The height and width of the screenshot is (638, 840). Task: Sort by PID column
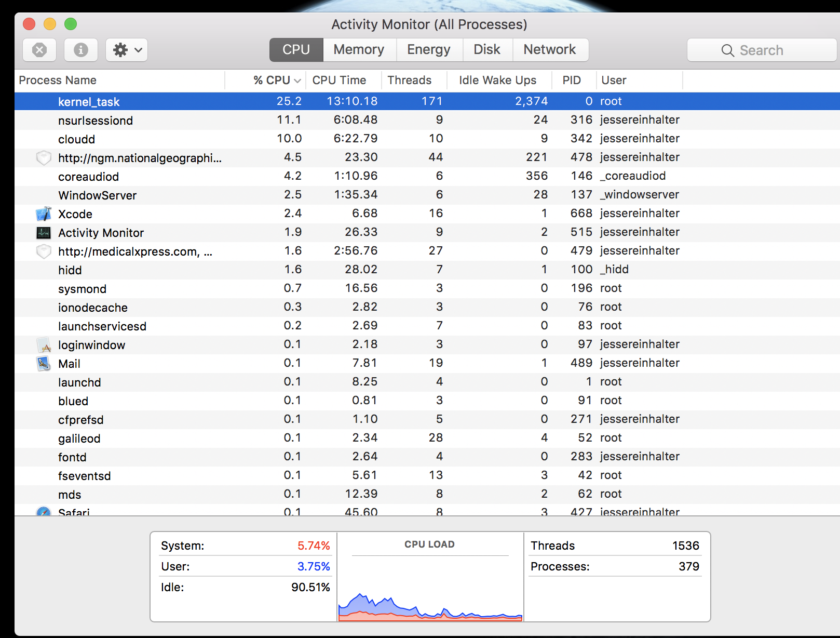point(574,80)
